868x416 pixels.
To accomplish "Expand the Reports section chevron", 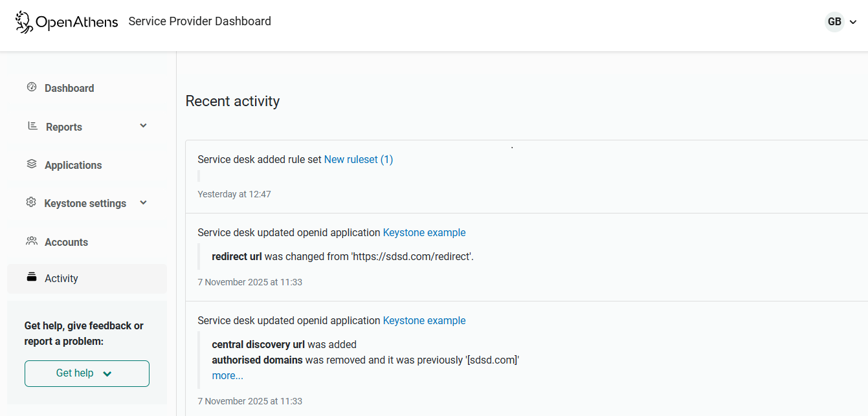I will (x=142, y=126).
